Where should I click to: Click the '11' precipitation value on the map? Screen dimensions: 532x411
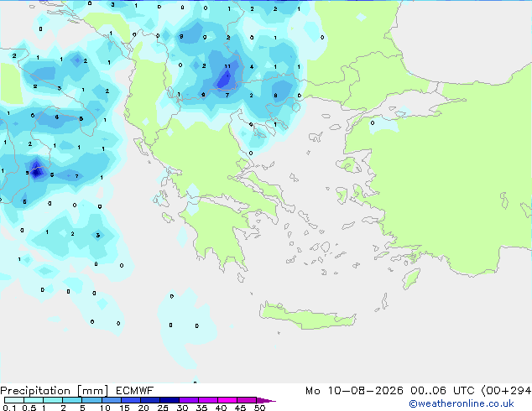tap(227, 66)
